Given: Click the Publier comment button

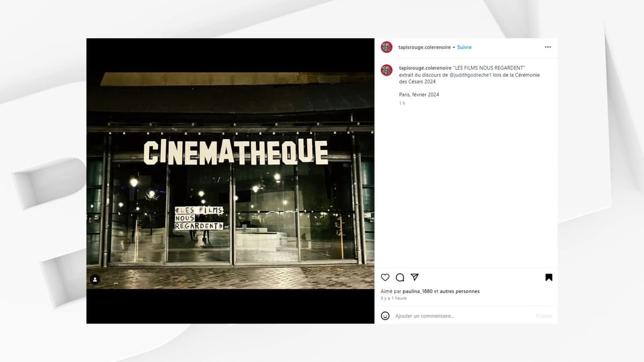Looking at the screenshot, I should [544, 316].
